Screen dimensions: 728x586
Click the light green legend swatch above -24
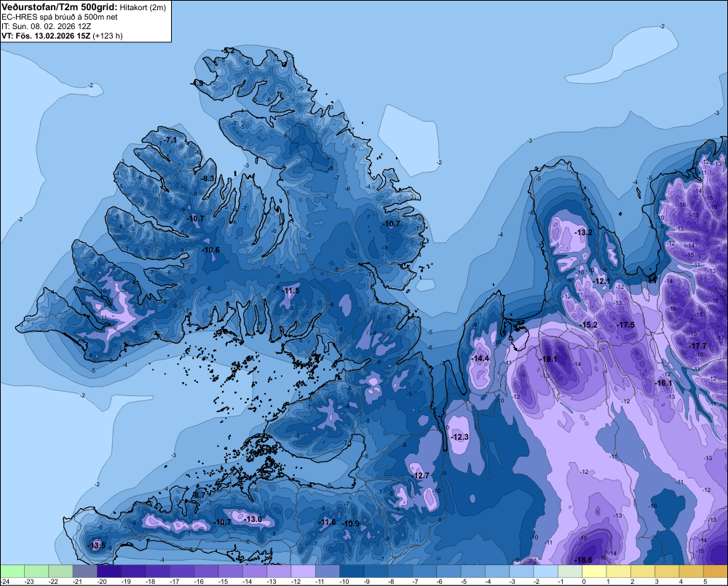[12, 571]
